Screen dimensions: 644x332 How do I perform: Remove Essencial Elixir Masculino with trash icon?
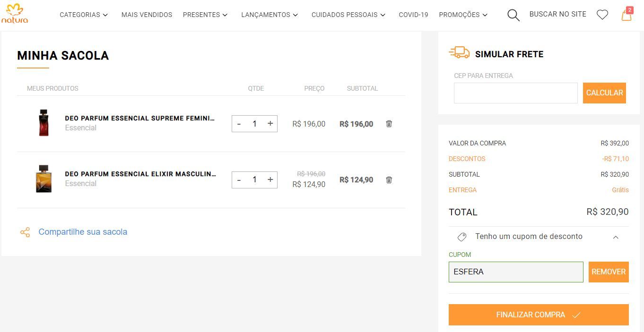click(389, 180)
